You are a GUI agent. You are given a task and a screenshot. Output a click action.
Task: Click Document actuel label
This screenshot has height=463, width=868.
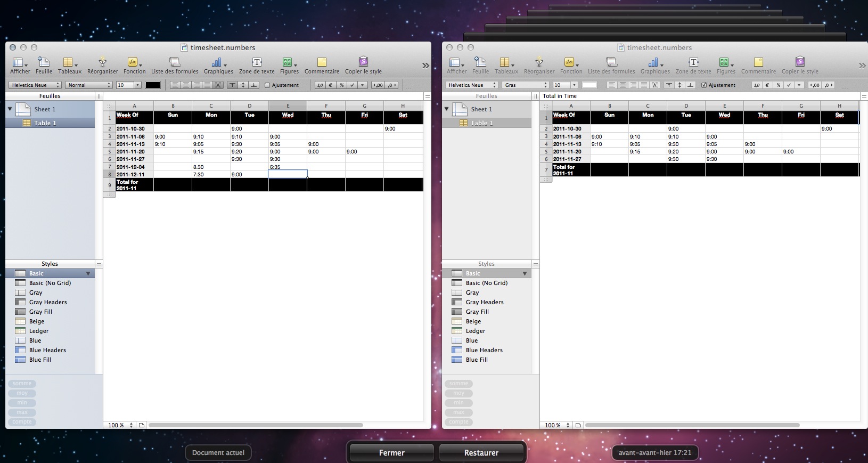coord(218,453)
